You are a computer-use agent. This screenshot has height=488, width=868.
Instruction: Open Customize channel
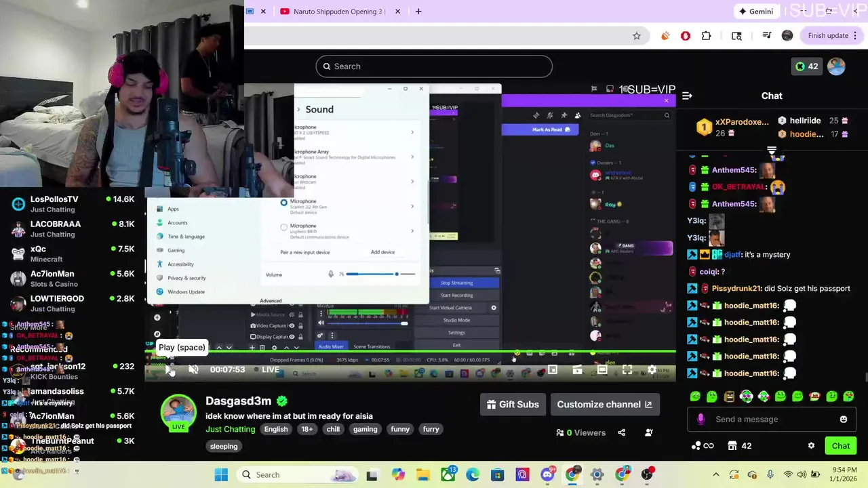pyautogui.click(x=604, y=405)
